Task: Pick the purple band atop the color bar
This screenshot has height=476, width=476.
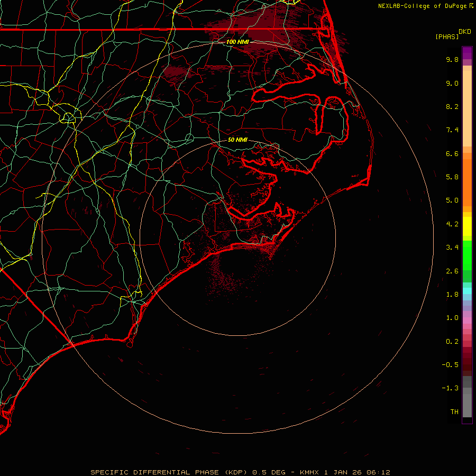Action: tap(467, 53)
